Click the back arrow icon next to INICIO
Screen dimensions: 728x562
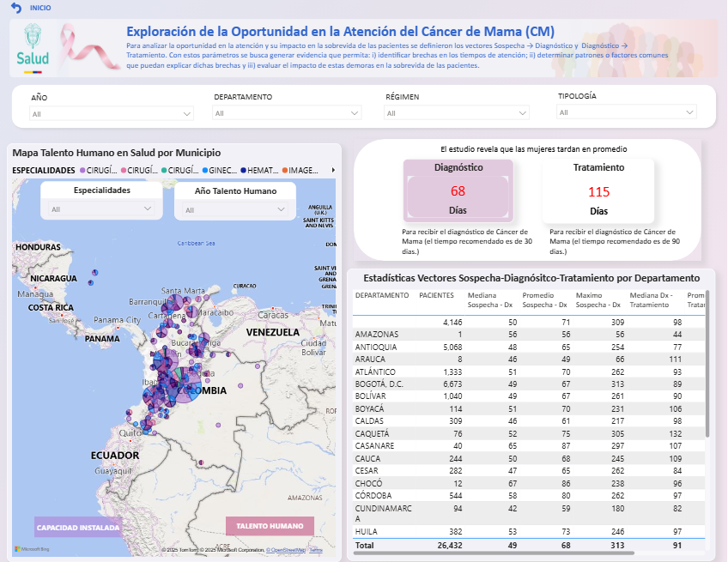tap(16, 8)
